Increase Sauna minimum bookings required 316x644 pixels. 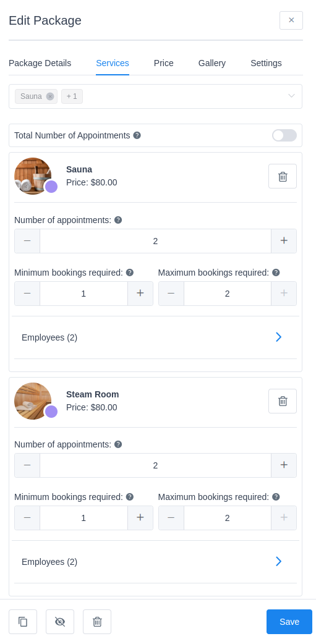(140, 293)
